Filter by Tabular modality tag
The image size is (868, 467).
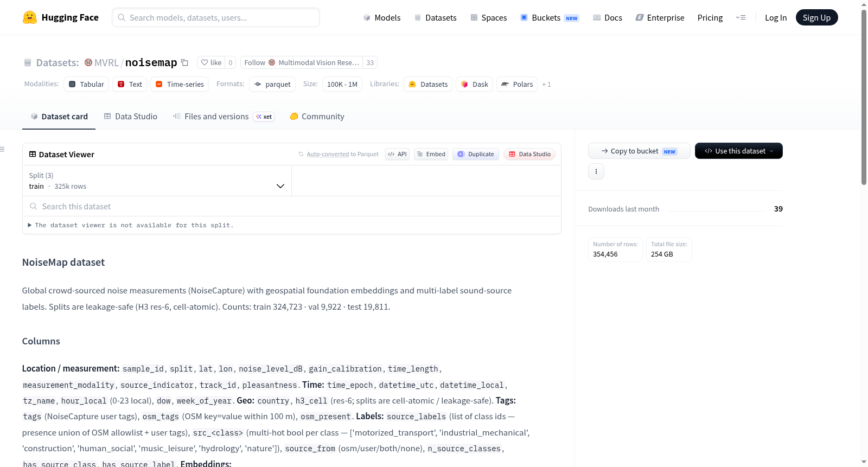86,84
